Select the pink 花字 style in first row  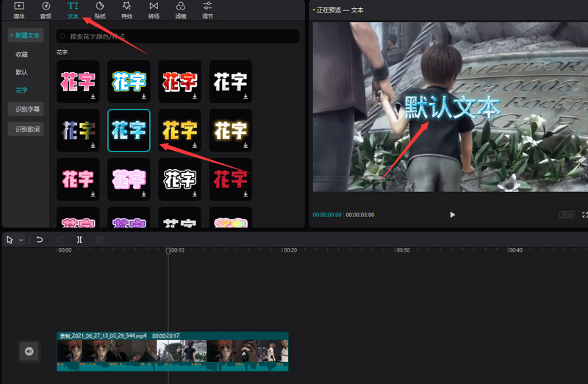(78, 81)
